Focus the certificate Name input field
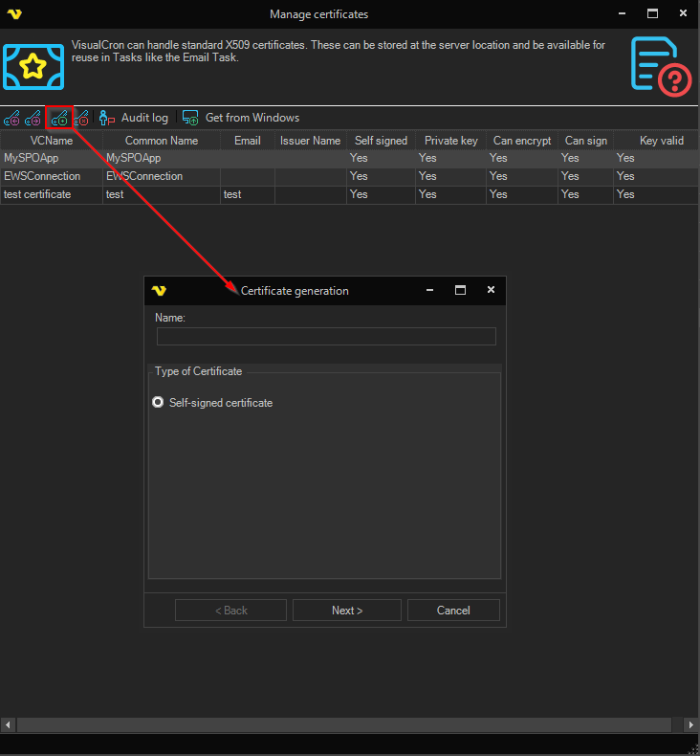This screenshot has width=700, height=756. pyautogui.click(x=326, y=336)
